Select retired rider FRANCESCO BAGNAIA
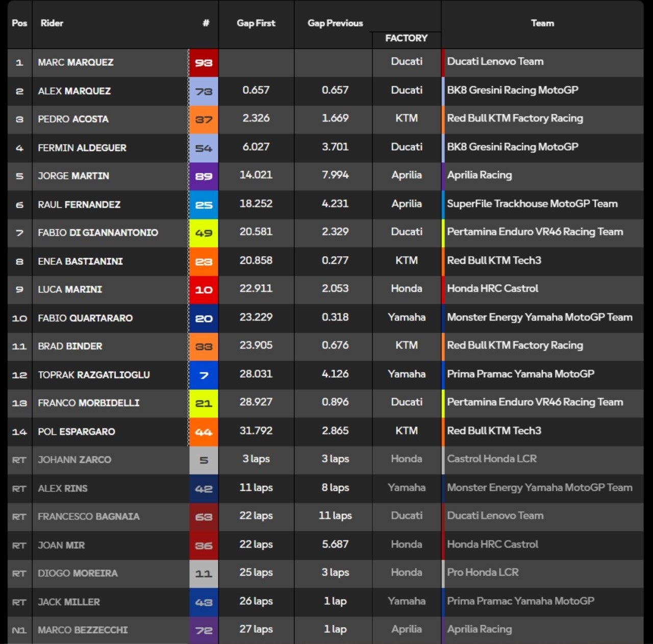The image size is (653, 644). (89, 516)
